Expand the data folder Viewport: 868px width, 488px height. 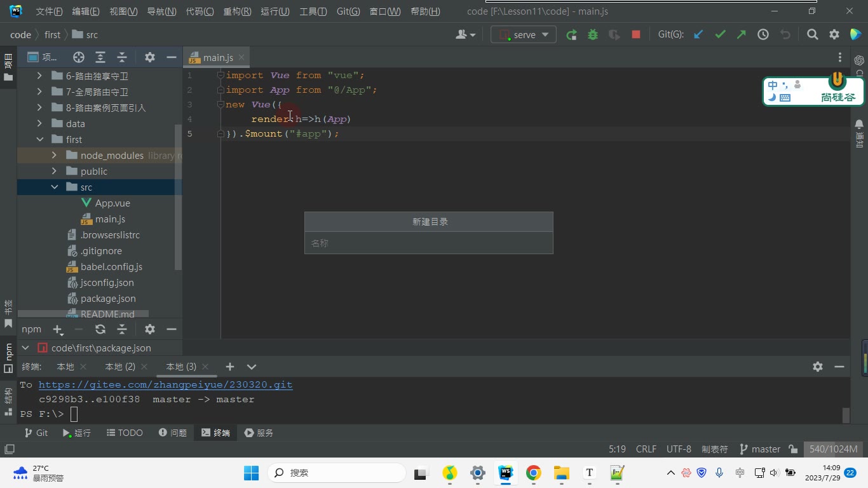(x=40, y=124)
